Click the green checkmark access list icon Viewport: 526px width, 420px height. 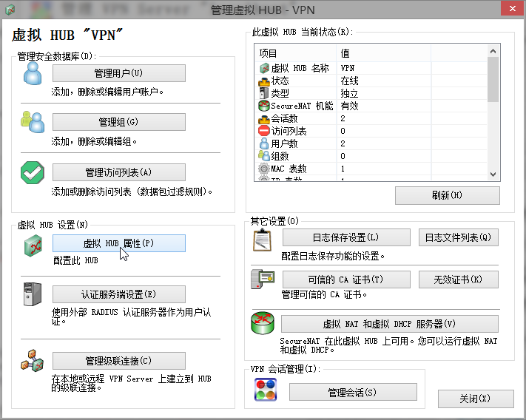[x=33, y=172]
